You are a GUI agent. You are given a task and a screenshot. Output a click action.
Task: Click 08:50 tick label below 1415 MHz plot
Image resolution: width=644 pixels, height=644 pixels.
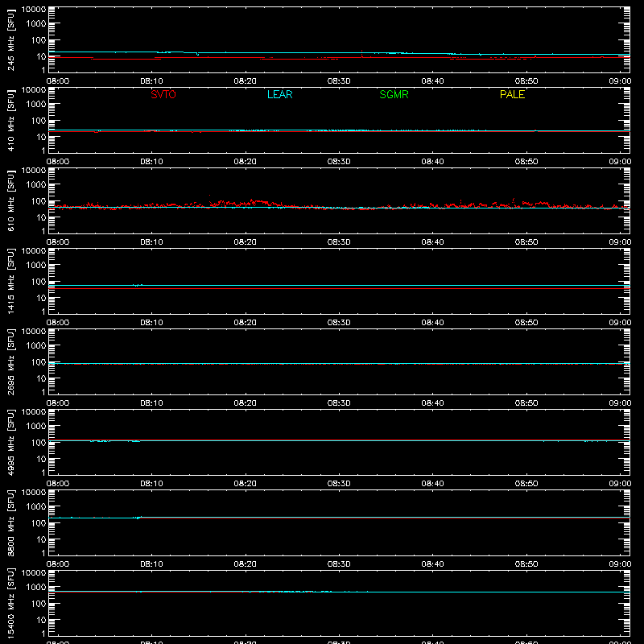pyautogui.click(x=526, y=323)
